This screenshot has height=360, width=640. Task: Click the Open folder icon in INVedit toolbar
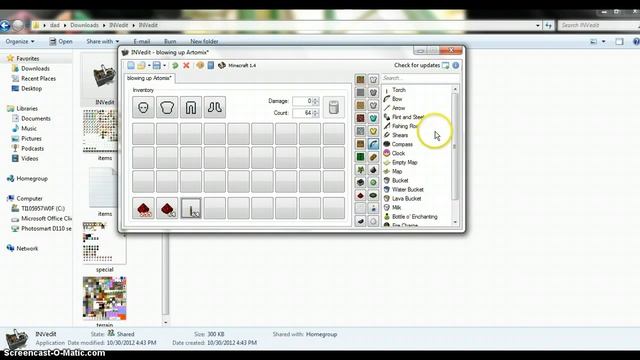pyautogui.click(x=141, y=65)
